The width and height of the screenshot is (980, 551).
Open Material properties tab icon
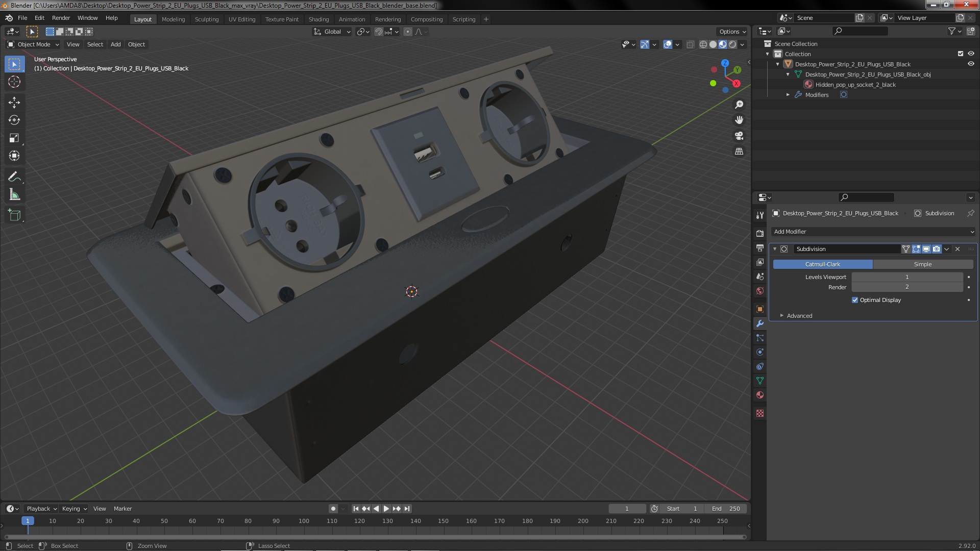click(760, 395)
